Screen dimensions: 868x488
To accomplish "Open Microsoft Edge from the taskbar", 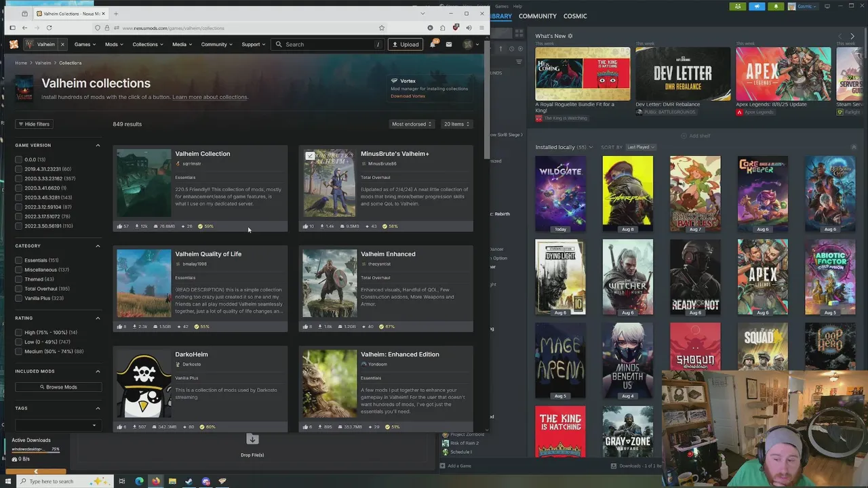I will pyautogui.click(x=139, y=481).
